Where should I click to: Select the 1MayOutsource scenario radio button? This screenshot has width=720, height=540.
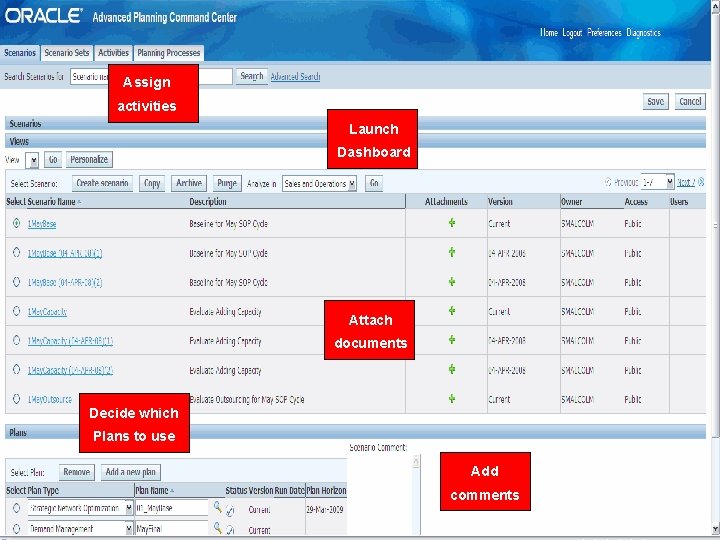point(17,399)
